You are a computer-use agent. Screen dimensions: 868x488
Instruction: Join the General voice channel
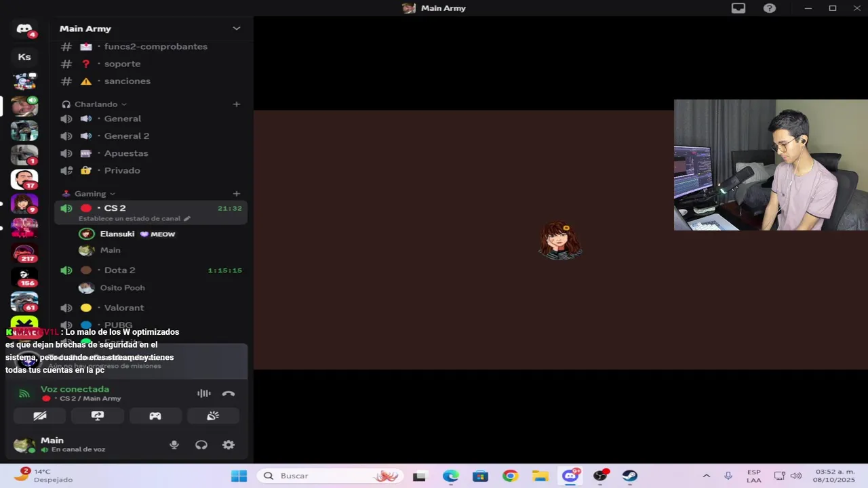coord(151,119)
